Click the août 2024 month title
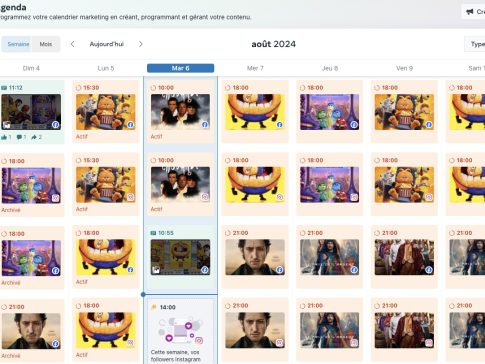The width and height of the screenshot is (485, 364). click(x=273, y=44)
